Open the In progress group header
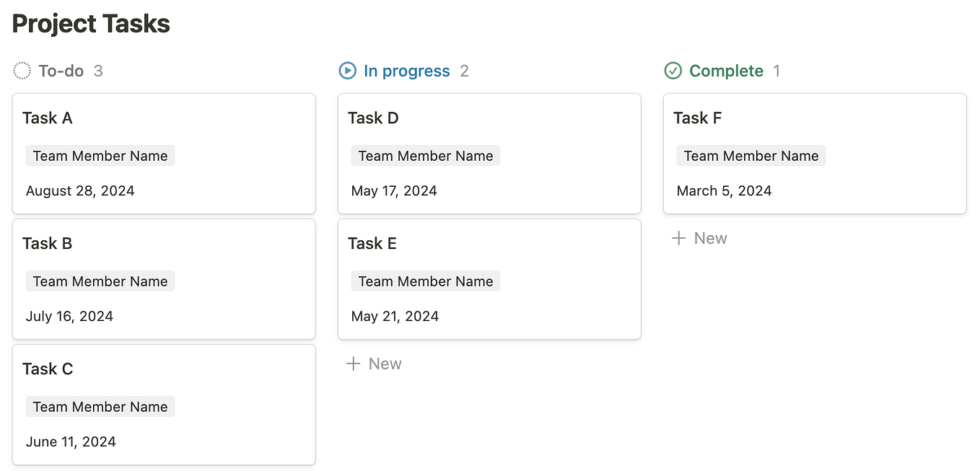 tap(407, 70)
